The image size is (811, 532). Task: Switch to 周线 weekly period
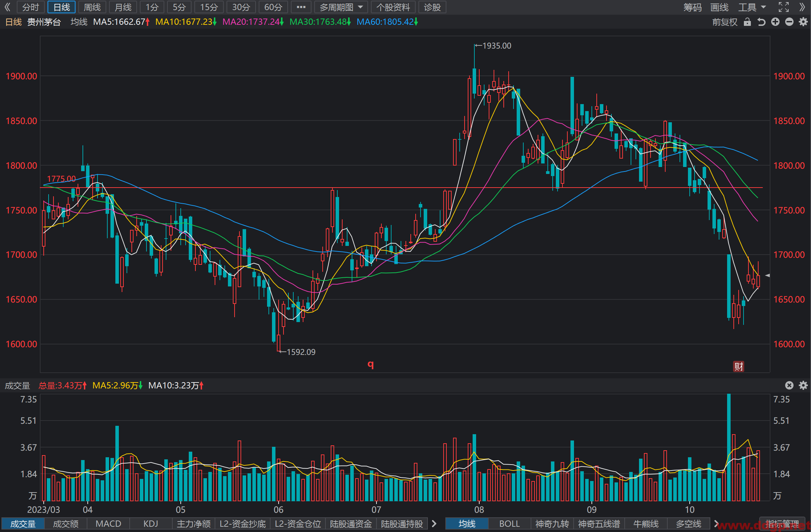[x=92, y=7]
